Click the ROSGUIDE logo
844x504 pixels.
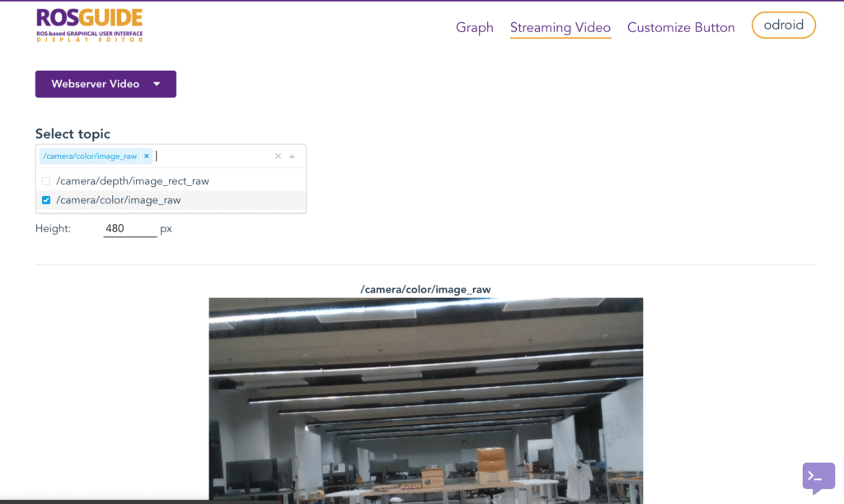[x=88, y=25]
